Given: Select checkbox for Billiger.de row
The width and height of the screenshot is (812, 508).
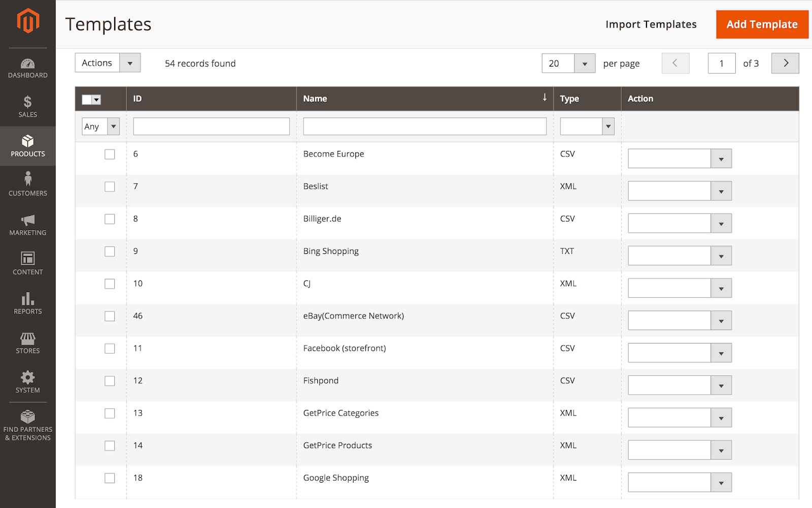Looking at the screenshot, I should coord(110,219).
